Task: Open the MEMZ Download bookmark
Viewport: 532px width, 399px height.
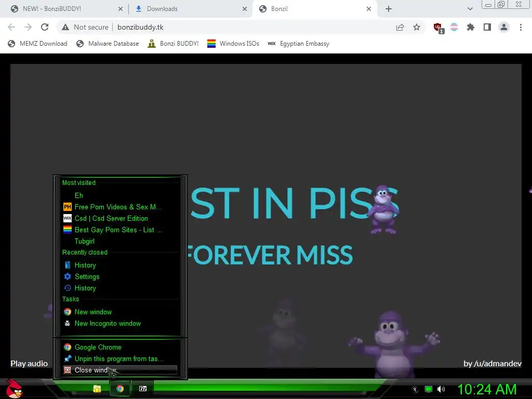Action: (x=37, y=44)
